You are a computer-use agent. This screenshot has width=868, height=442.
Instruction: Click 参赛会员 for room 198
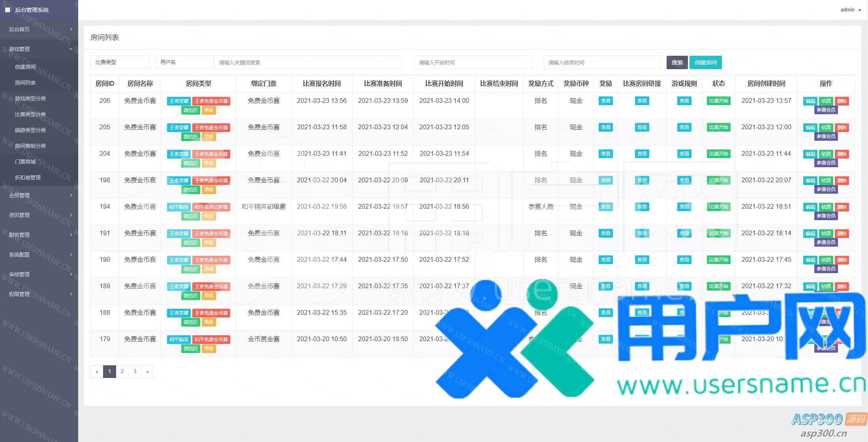click(x=826, y=189)
